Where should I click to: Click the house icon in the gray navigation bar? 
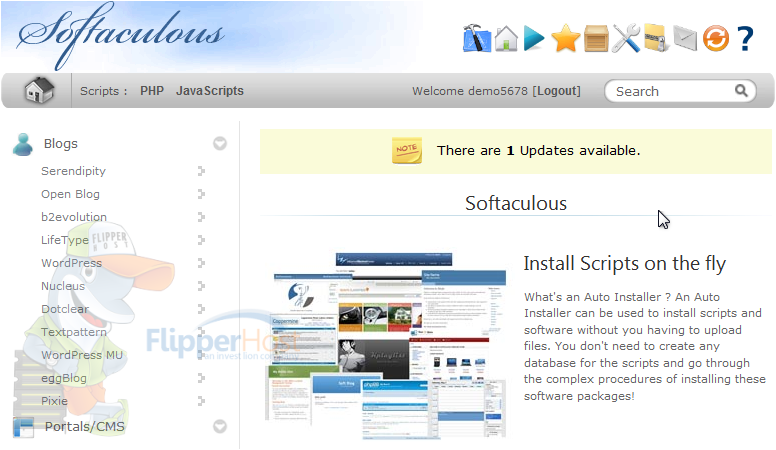pos(39,91)
